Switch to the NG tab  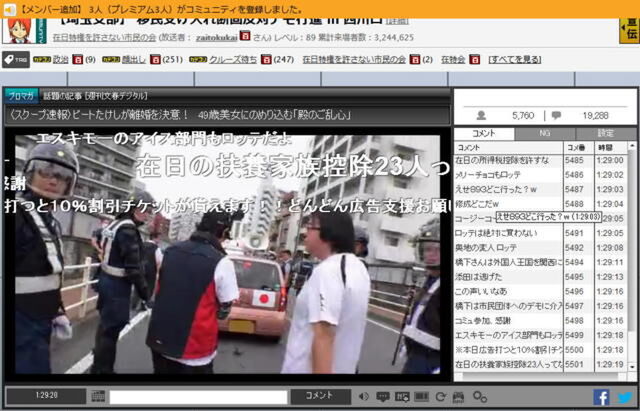coord(544,133)
